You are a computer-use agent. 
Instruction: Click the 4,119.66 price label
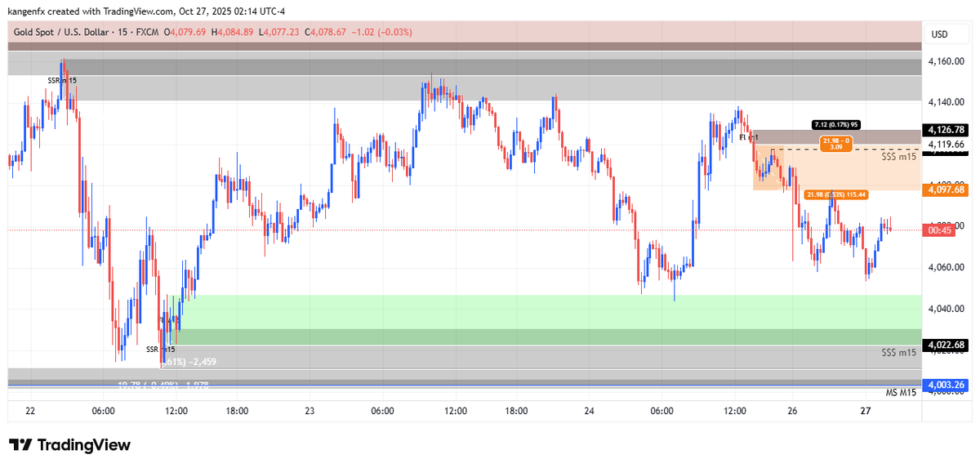947,144
